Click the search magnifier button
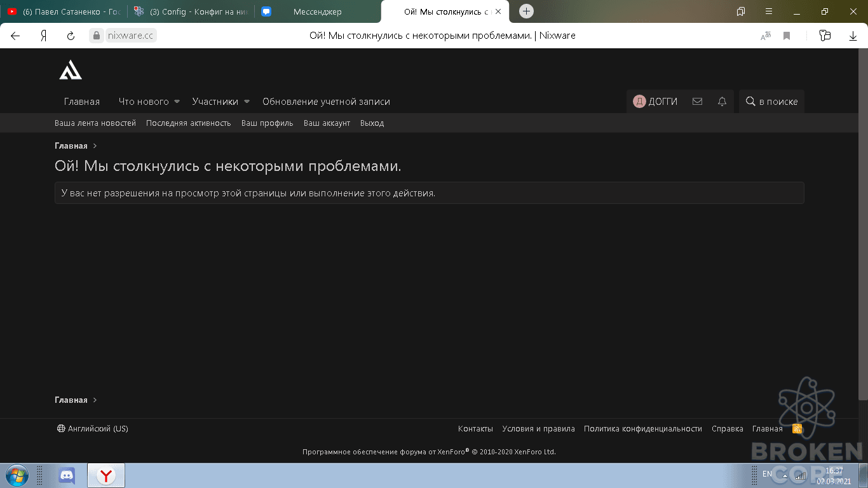The height and width of the screenshot is (488, 868). pos(771,102)
